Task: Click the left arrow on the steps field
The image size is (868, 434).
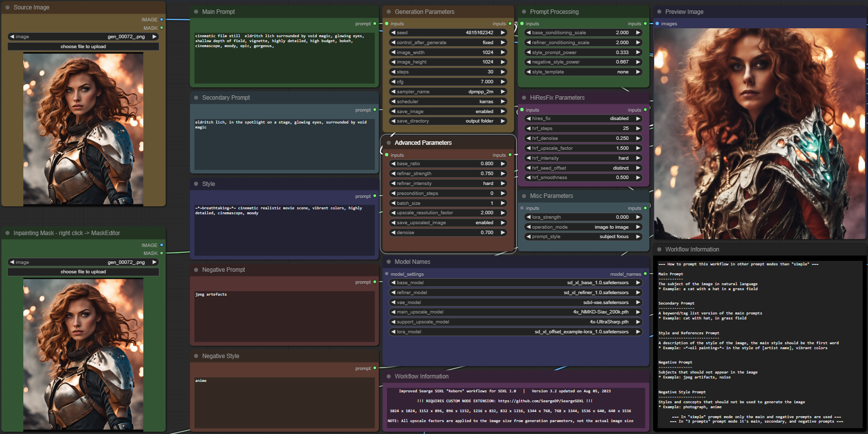Action: (x=393, y=72)
